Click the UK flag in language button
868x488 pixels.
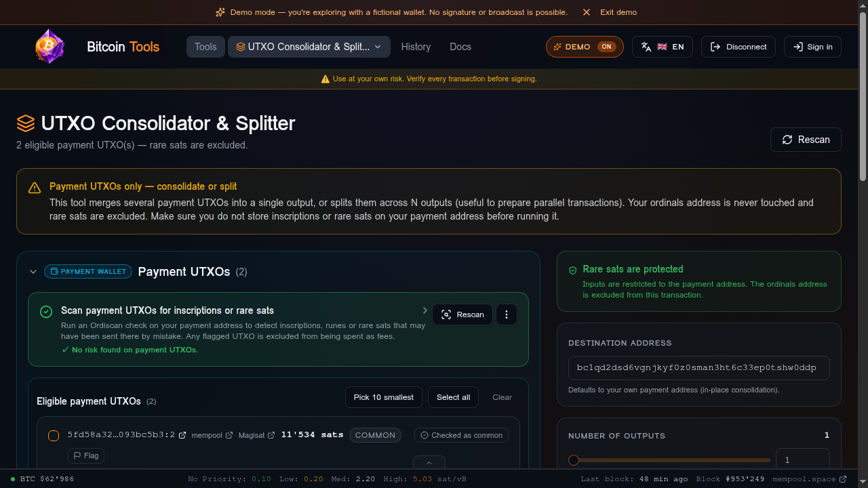coord(662,47)
